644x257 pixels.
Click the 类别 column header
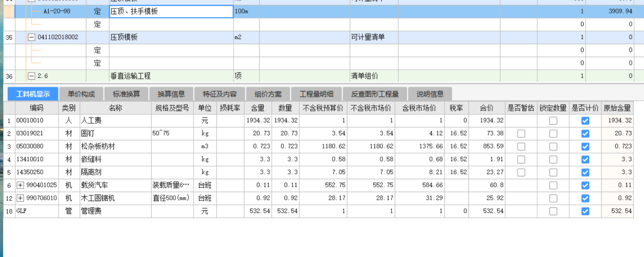tap(69, 108)
